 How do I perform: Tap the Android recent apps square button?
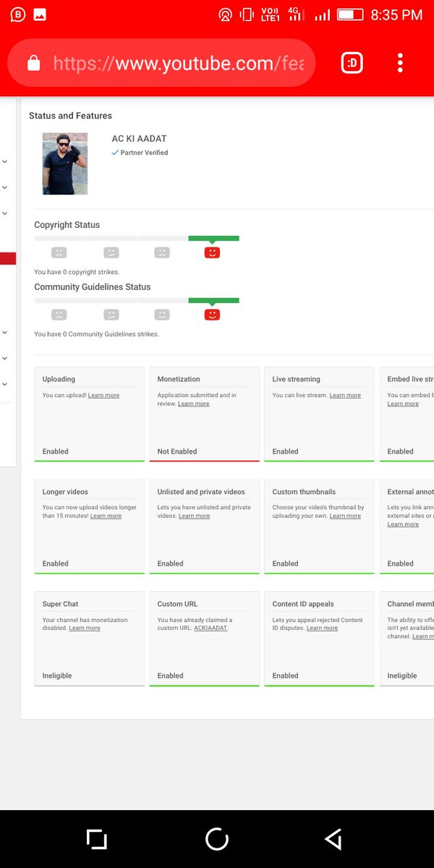point(96,839)
